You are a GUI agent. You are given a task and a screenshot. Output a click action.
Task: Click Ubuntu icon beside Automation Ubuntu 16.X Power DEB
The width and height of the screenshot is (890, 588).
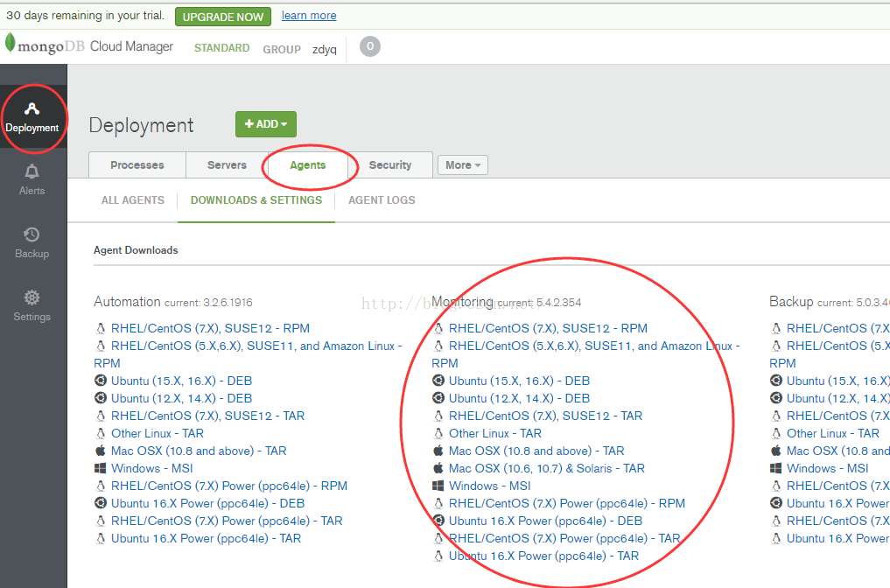pyautogui.click(x=101, y=503)
